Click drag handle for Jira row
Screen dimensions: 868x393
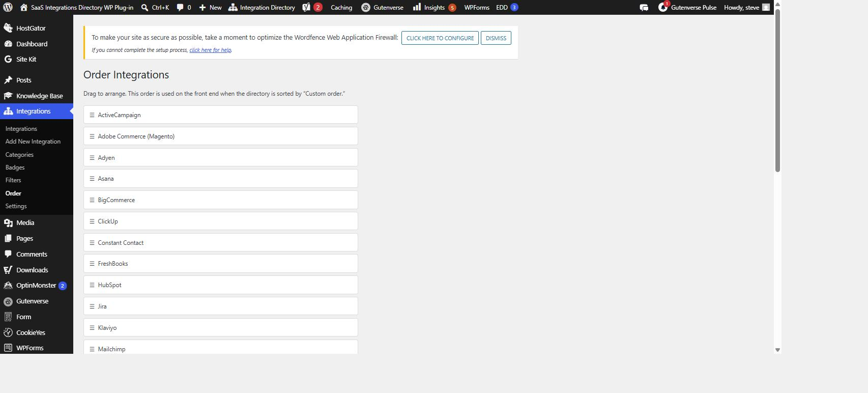pos(92,306)
